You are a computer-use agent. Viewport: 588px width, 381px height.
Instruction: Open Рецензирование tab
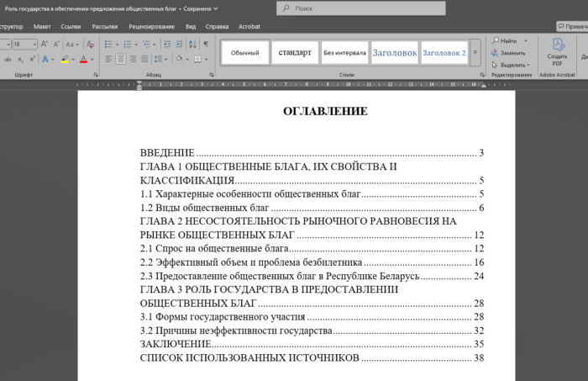pyautogui.click(x=151, y=27)
